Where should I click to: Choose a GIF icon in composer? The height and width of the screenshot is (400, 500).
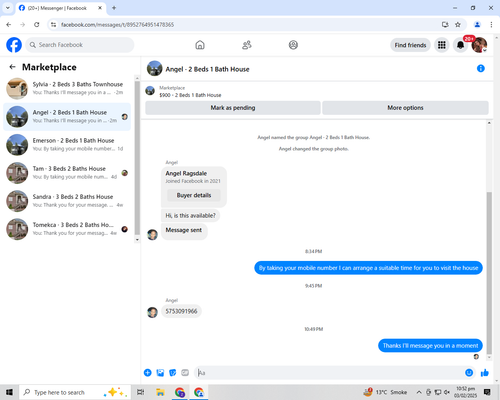pyautogui.click(x=185, y=373)
